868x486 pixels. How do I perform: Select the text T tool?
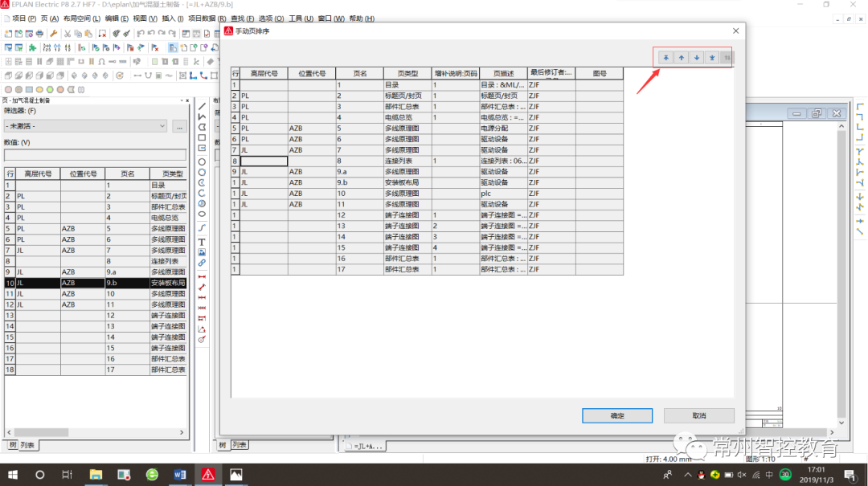(202, 242)
